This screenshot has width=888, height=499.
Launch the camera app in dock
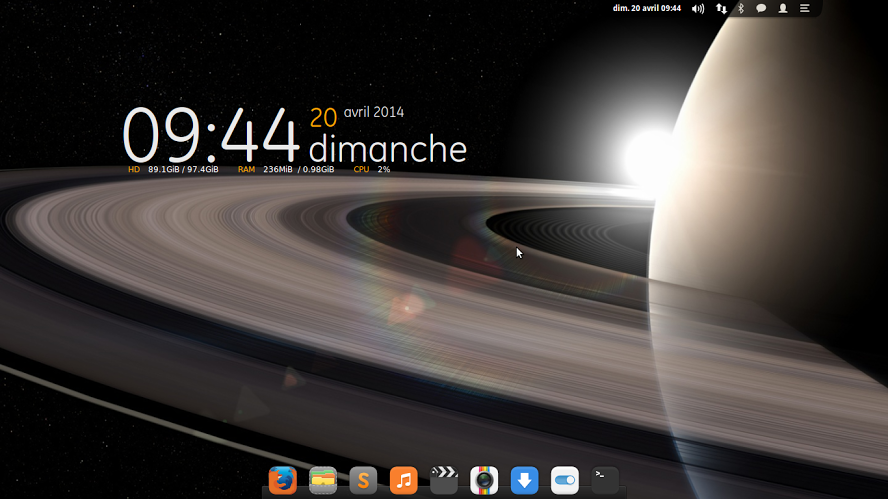click(484, 480)
